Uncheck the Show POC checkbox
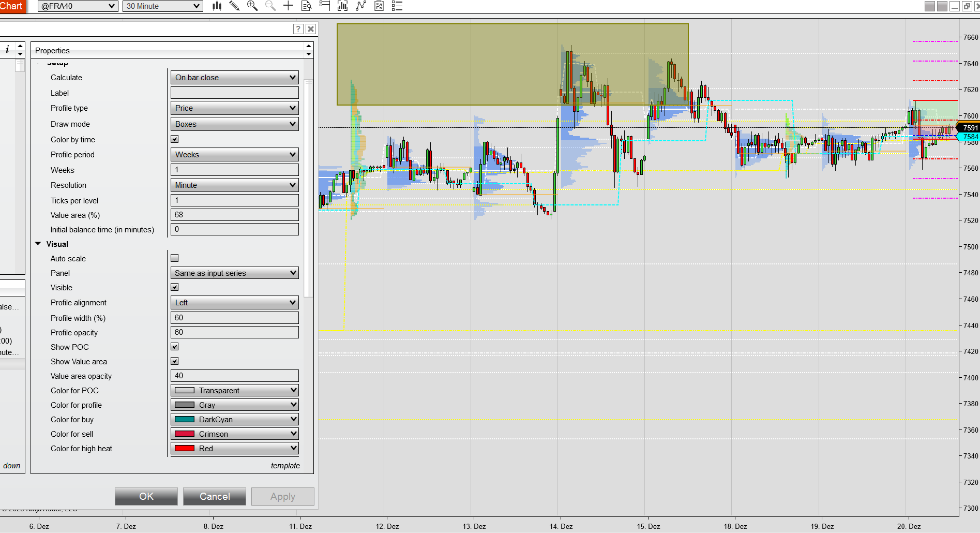This screenshot has width=980, height=533. coord(175,347)
